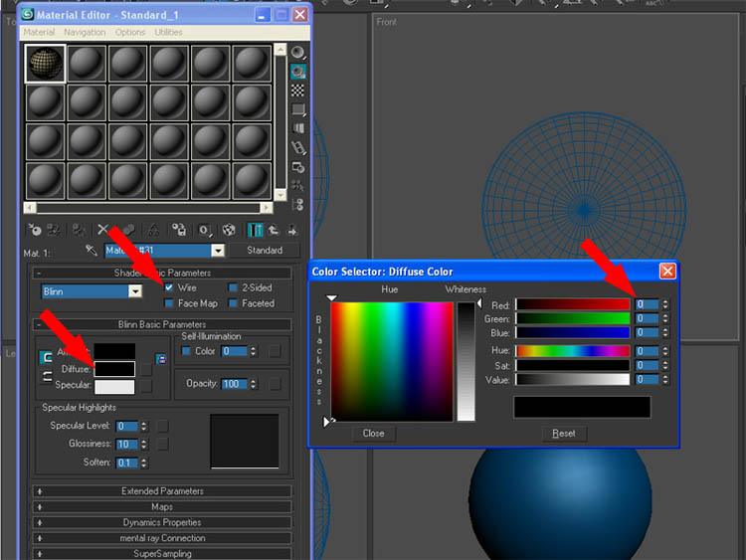The height and width of the screenshot is (560, 746).
Task: Disable the Wire checkbox
Action: pyautogui.click(x=169, y=287)
